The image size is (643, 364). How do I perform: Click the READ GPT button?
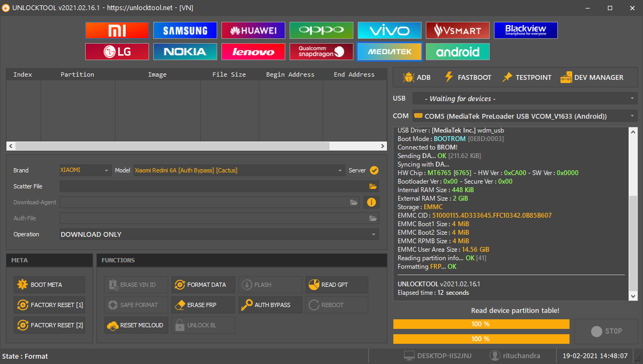(337, 285)
